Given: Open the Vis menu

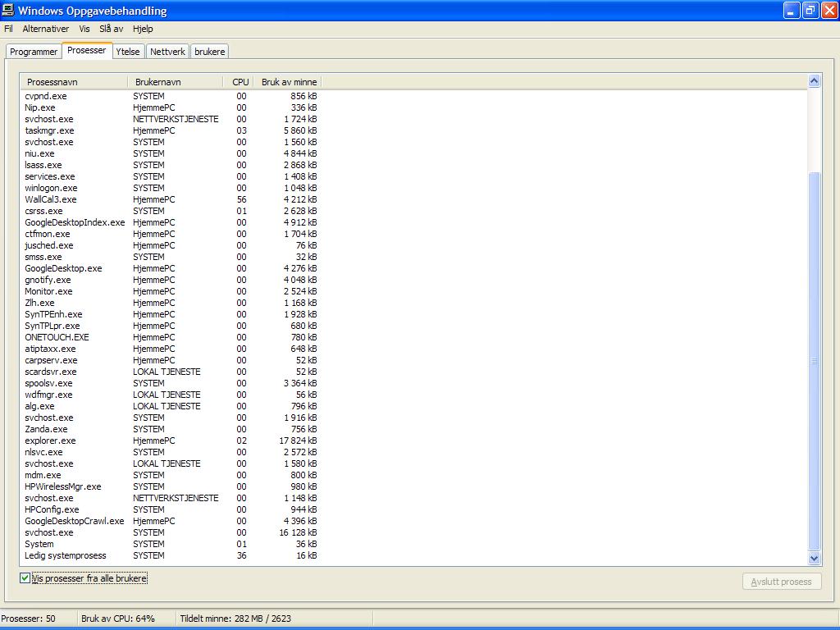Looking at the screenshot, I should [84, 29].
